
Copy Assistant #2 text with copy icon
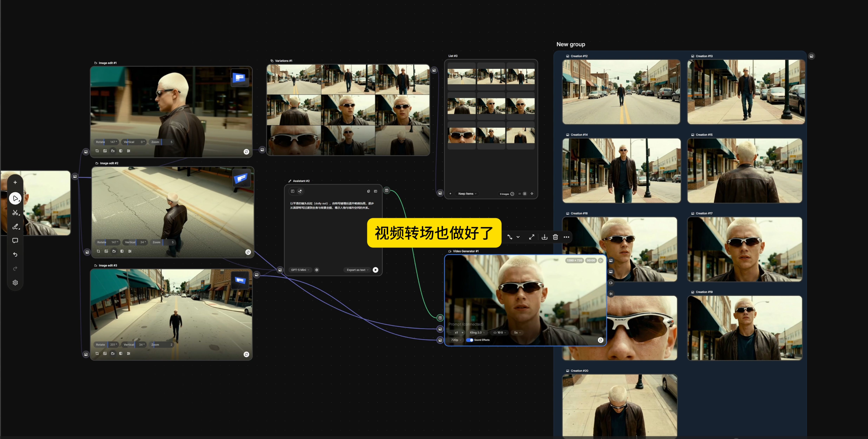tap(368, 191)
